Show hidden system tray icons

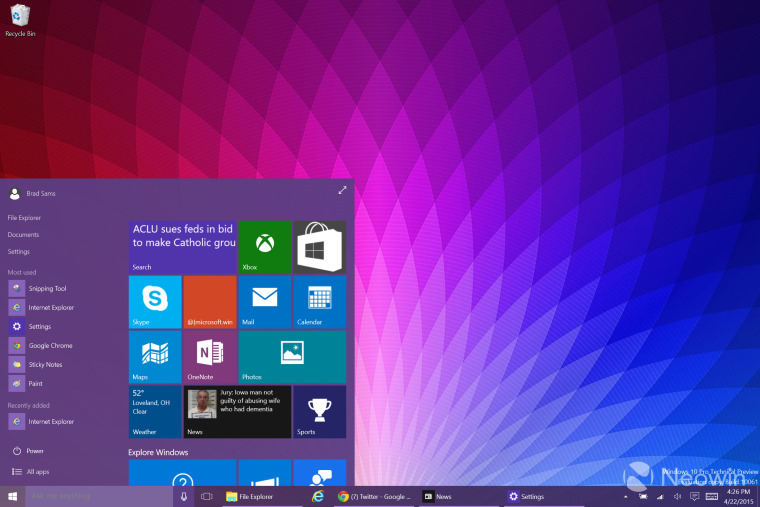[x=626, y=496]
